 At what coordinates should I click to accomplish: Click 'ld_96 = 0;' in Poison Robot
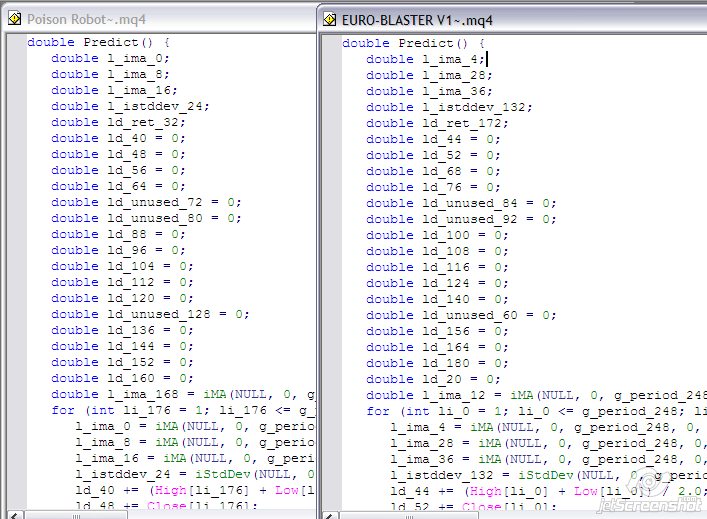tap(146, 251)
